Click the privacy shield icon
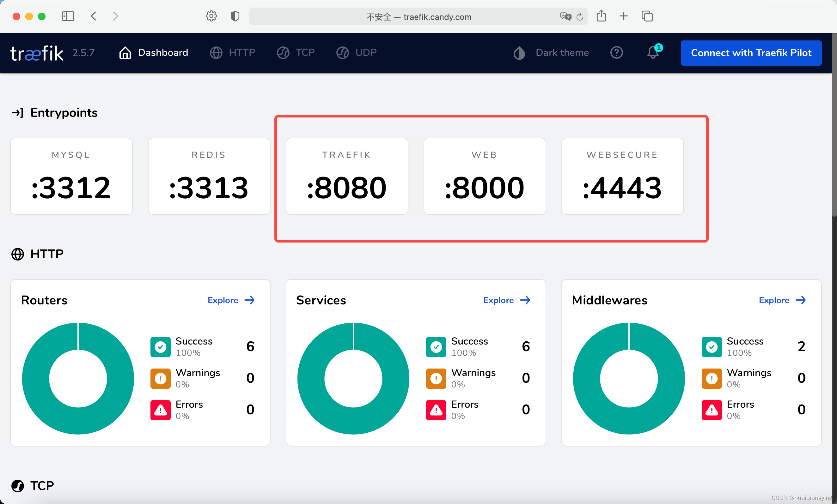This screenshot has height=504, width=837. click(235, 16)
